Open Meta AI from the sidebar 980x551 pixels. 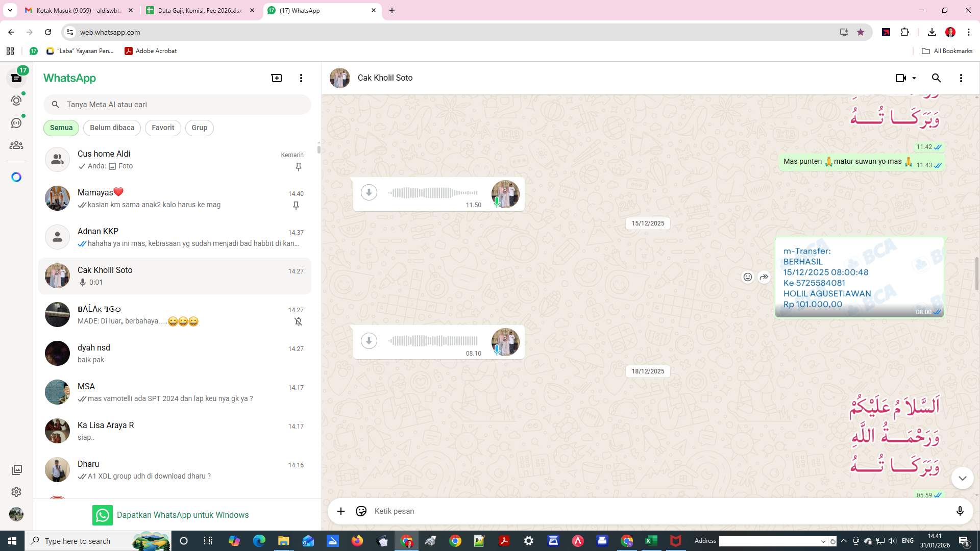16,177
